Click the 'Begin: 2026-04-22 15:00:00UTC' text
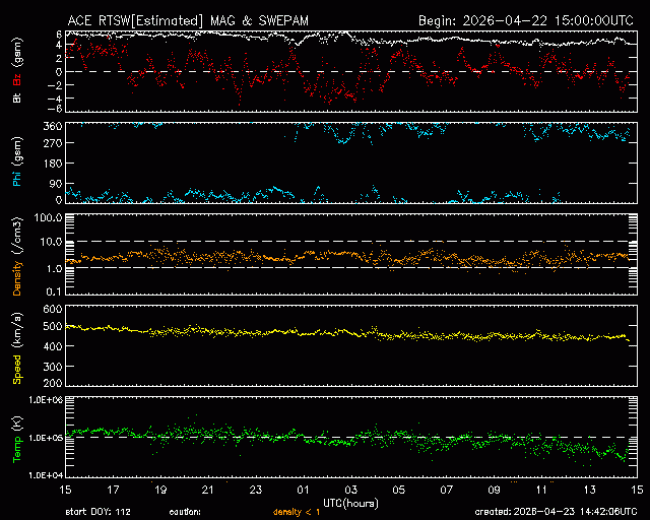The height and width of the screenshot is (520, 650). coord(526,21)
